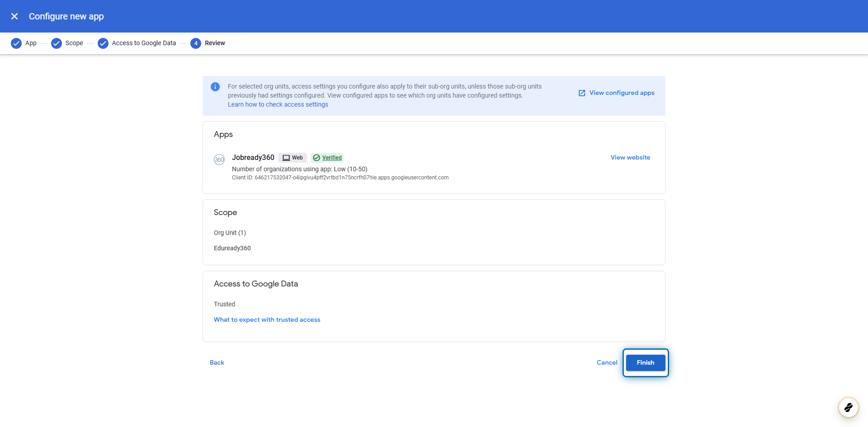Select the Client ID text

pyautogui.click(x=340, y=178)
